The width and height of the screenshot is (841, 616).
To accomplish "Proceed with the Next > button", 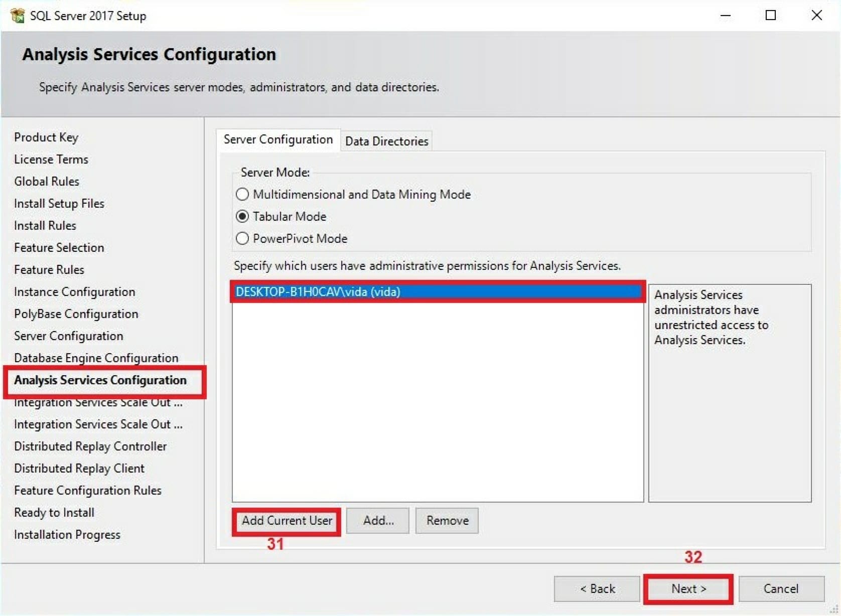I will [x=688, y=588].
